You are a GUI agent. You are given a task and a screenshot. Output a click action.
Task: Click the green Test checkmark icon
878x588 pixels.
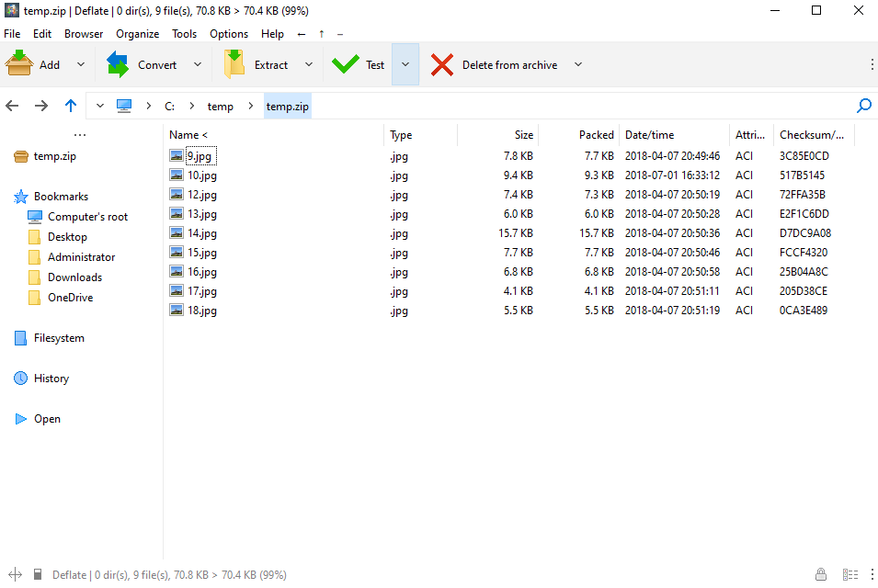pos(346,64)
